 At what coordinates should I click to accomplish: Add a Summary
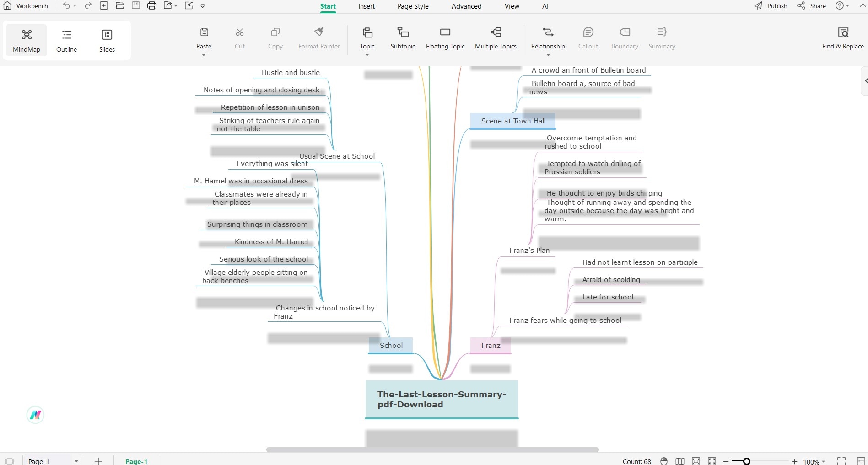click(662, 38)
